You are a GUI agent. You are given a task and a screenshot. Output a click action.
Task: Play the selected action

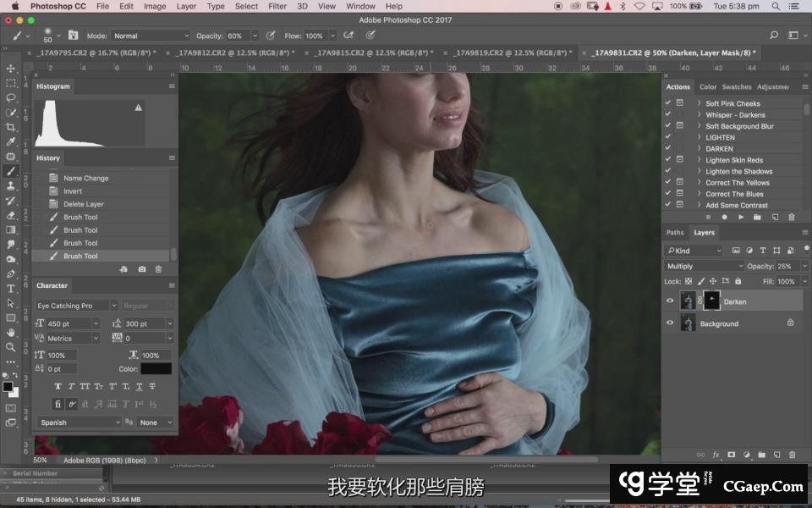click(x=741, y=218)
